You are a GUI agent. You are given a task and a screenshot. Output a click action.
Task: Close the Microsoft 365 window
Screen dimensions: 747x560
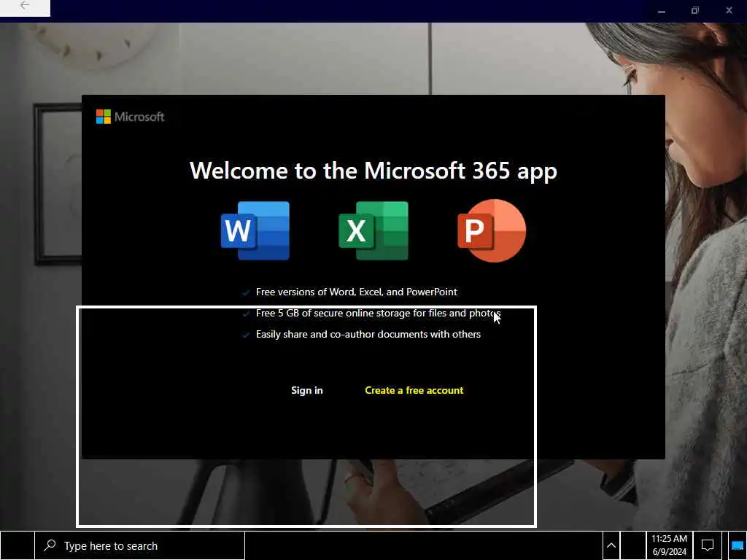pos(729,10)
